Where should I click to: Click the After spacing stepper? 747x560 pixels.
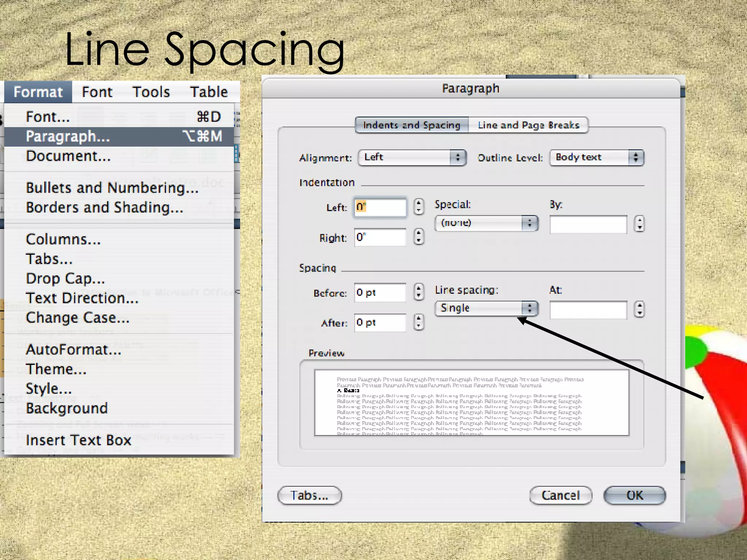point(419,322)
